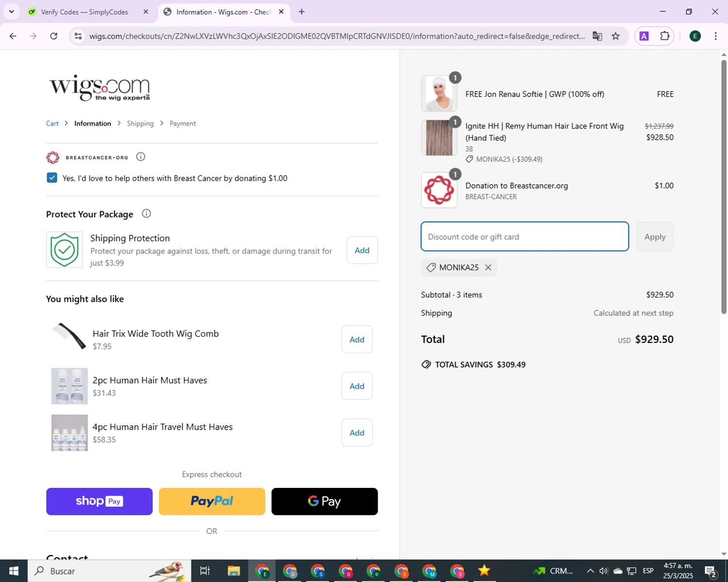Check out with Google Pay
Screen dimensions: 728x582
pos(325,501)
